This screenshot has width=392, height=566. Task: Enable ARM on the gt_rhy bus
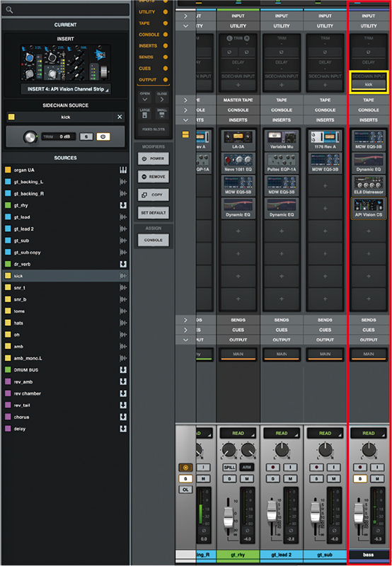click(x=247, y=467)
